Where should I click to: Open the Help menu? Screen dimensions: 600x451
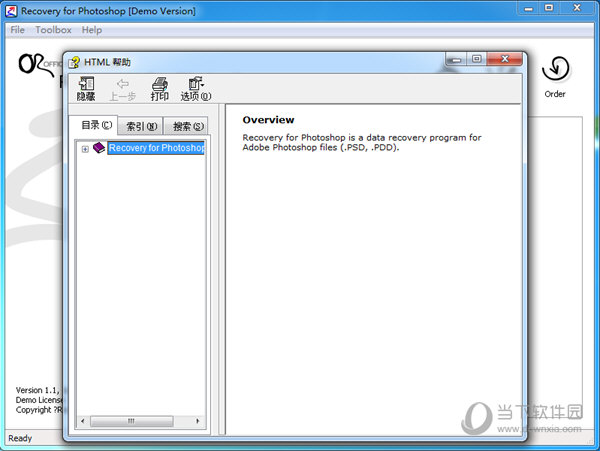[x=91, y=30]
